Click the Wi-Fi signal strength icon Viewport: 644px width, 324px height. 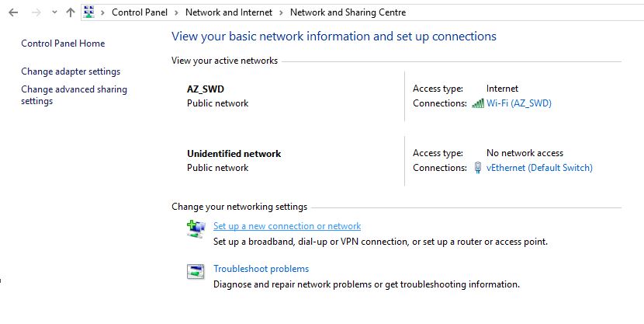coord(478,103)
